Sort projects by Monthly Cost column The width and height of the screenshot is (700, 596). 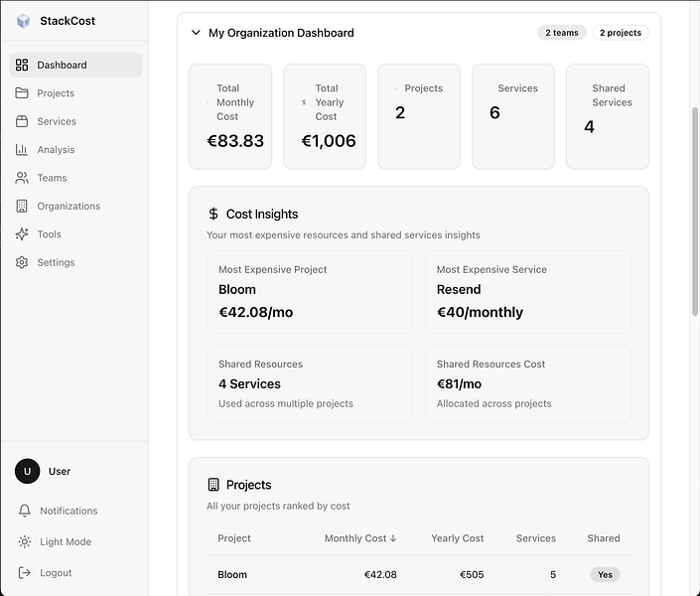tap(360, 538)
